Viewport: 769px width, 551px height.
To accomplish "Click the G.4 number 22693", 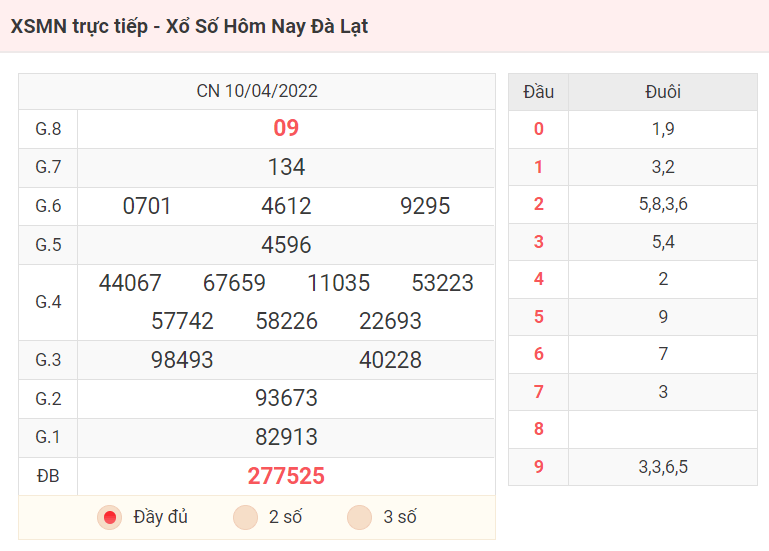I will click(390, 321).
